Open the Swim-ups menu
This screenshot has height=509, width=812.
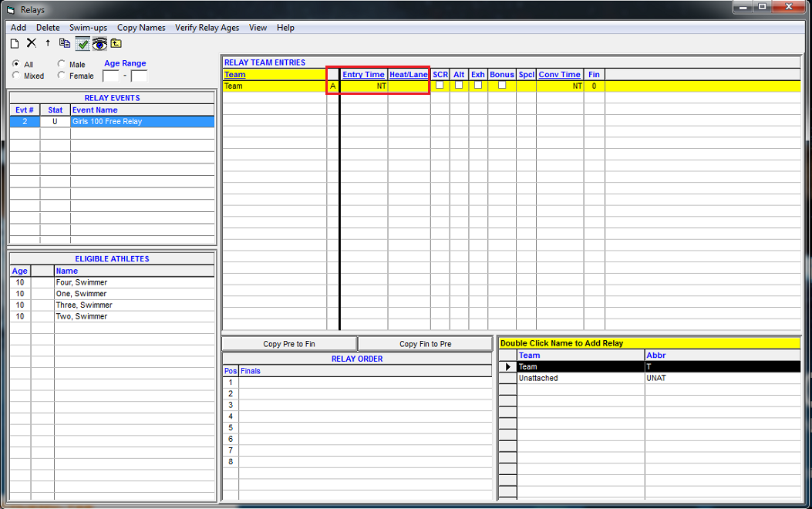[x=88, y=28]
